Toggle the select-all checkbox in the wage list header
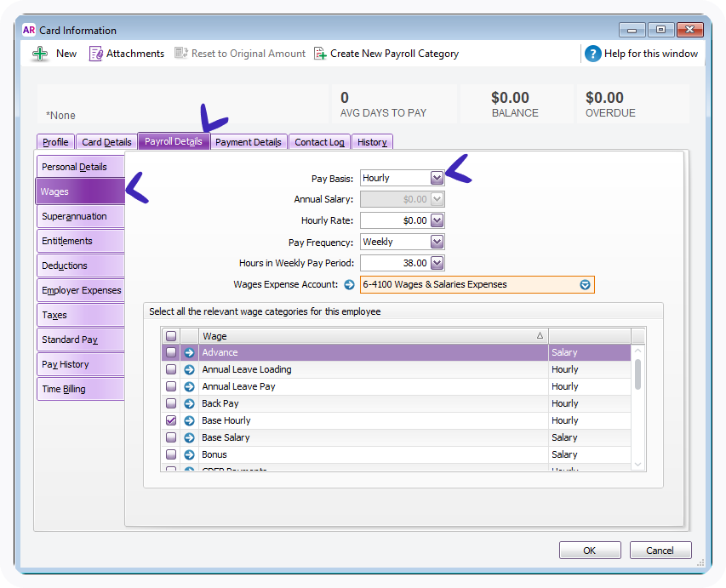The image size is (726, 588). (169, 335)
